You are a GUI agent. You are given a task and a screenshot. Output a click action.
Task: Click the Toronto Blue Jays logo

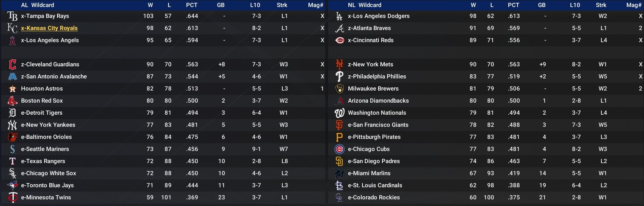13,185
